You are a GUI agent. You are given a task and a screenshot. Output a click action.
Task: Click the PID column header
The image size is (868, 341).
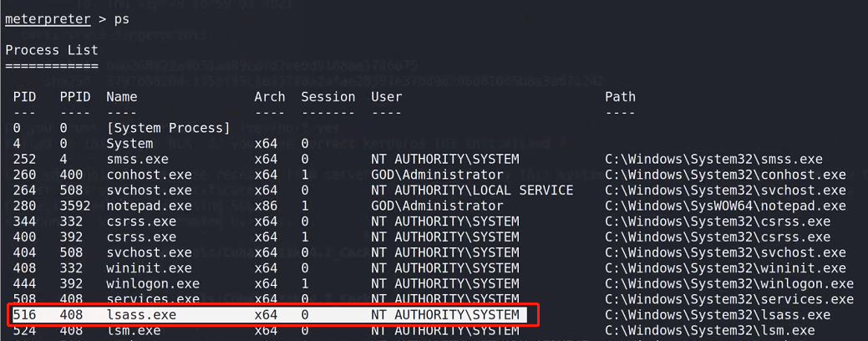[x=24, y=97]
